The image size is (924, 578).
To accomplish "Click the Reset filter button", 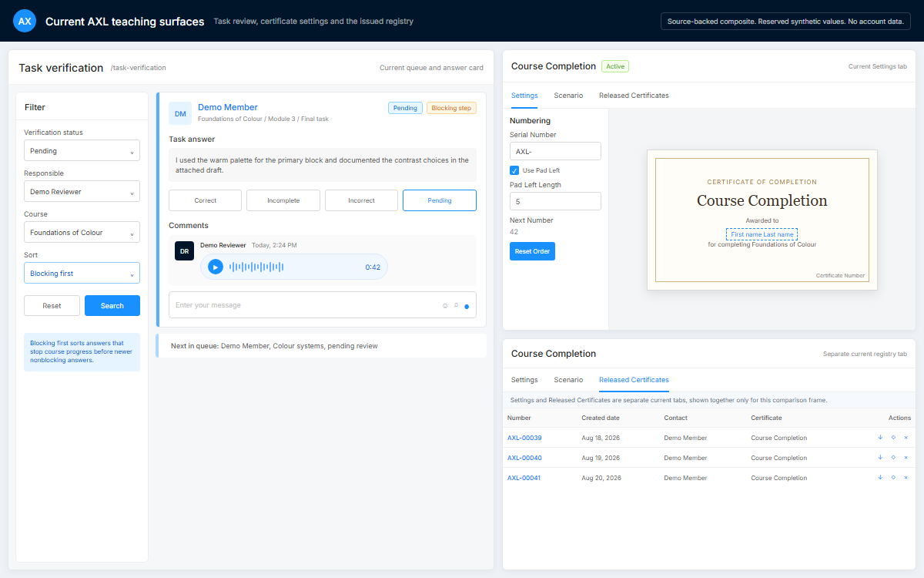I will (52, 306).
